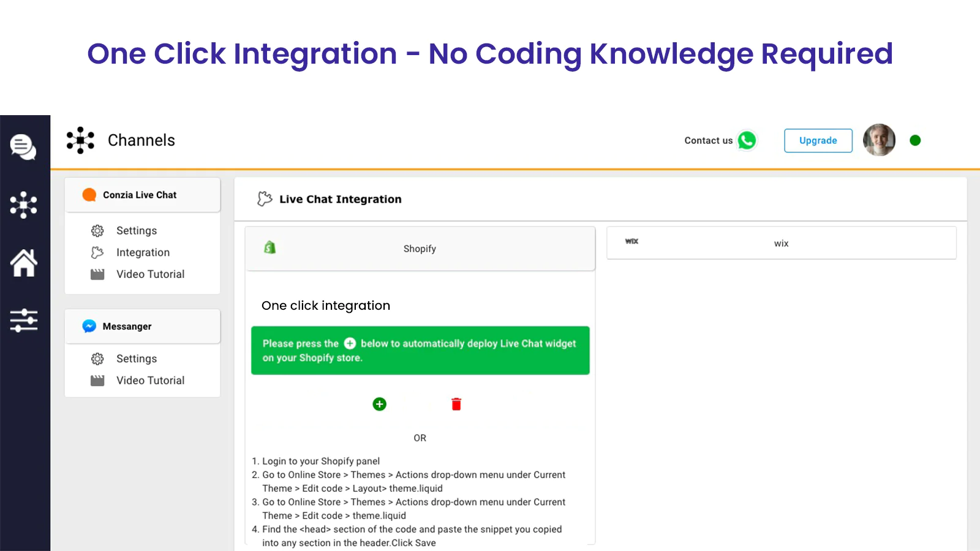Image resolution: width=980 pixels, height=551 pixels.
Task: Open the chat conversations sidebar icon
Action: (23, 147)
